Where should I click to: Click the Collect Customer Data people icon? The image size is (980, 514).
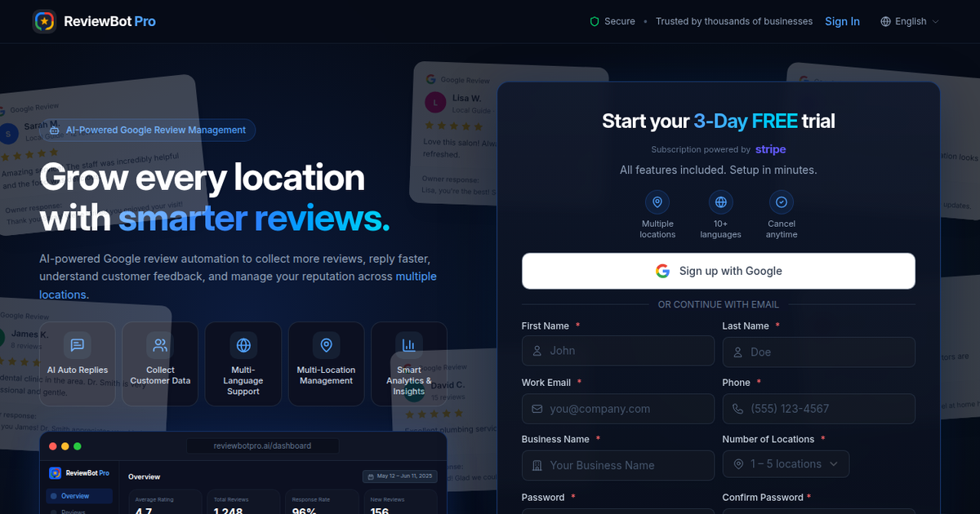(160, 345)
